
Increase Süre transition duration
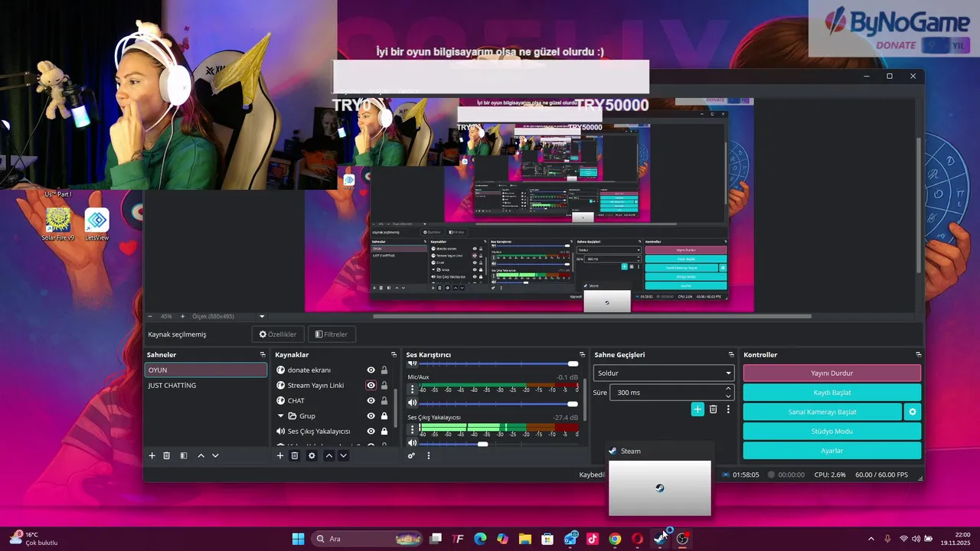coord(728,389)
